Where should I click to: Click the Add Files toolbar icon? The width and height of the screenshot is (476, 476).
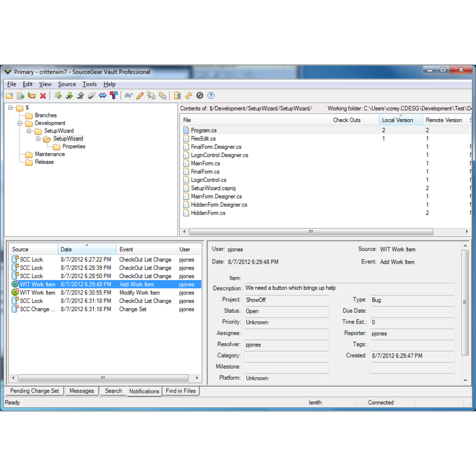pos(20,96)
